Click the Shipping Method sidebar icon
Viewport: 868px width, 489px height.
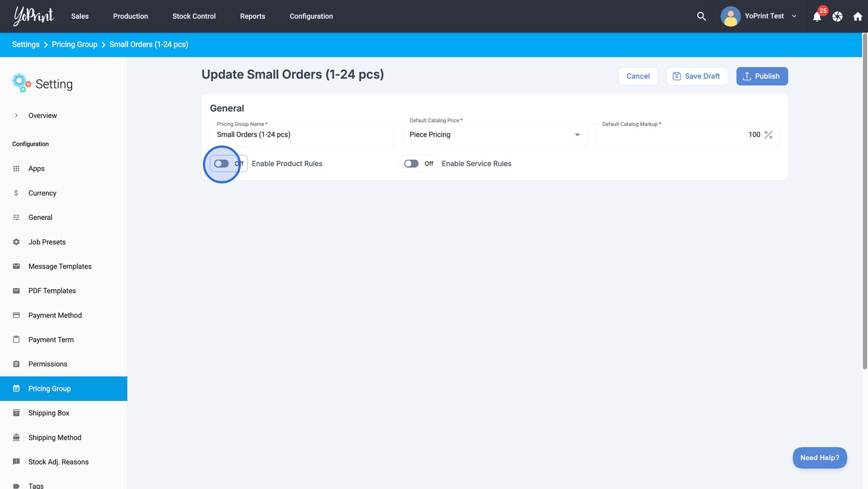16,437
